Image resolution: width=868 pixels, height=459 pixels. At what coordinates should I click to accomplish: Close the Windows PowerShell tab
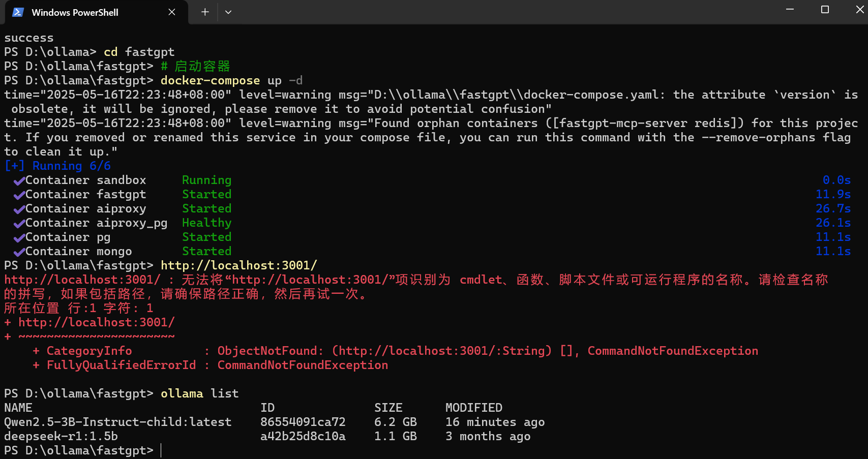click(172, 12)
